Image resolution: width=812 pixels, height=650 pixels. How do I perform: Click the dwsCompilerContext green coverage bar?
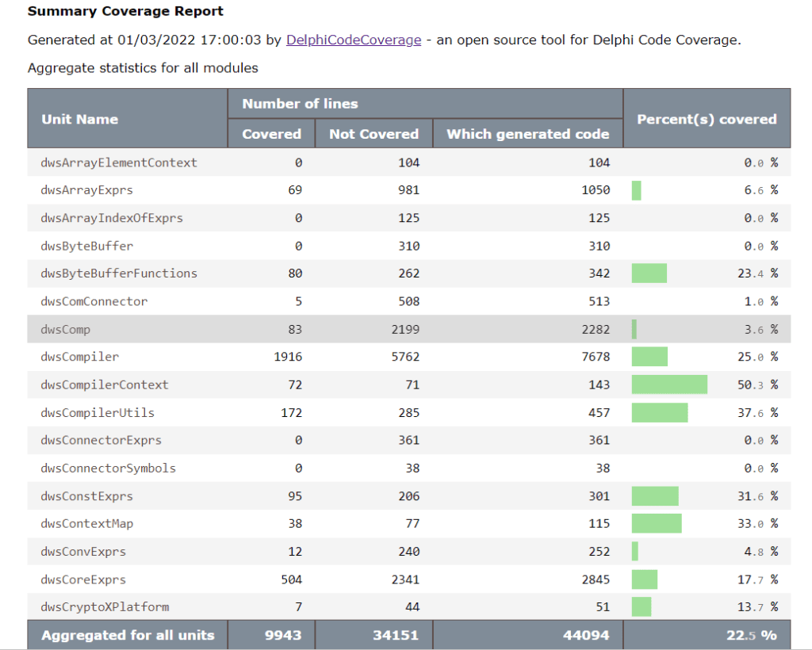668,384
